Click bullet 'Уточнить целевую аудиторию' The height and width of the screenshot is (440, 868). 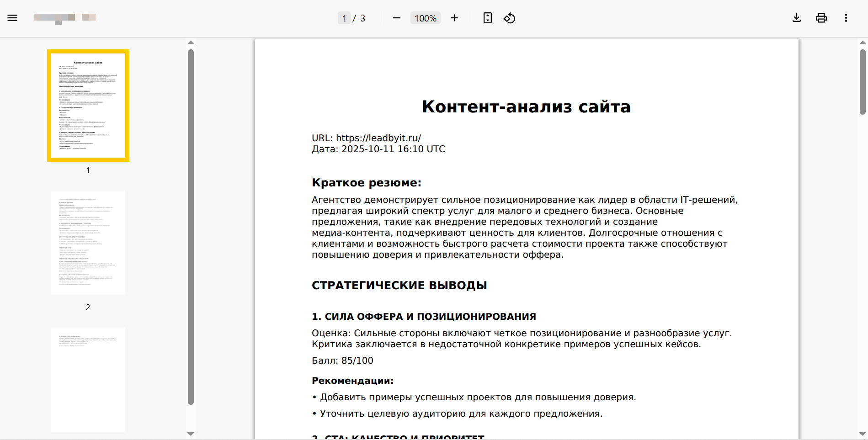457,413
